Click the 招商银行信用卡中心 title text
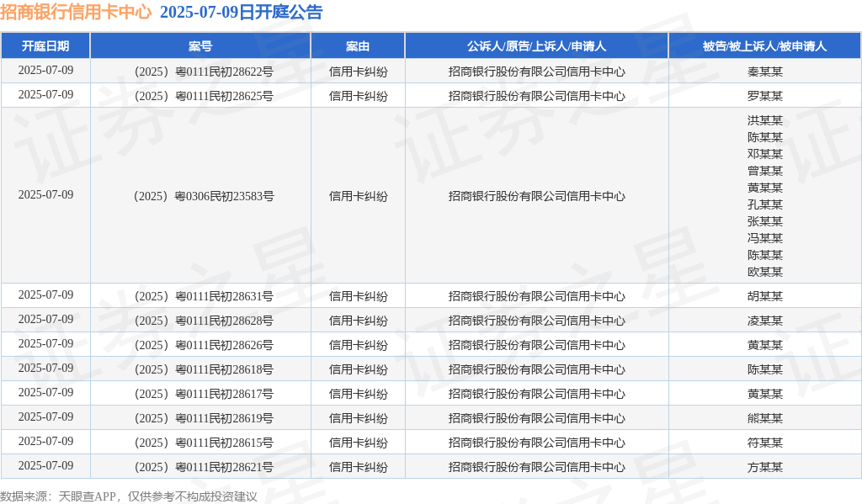 point(76,12)
